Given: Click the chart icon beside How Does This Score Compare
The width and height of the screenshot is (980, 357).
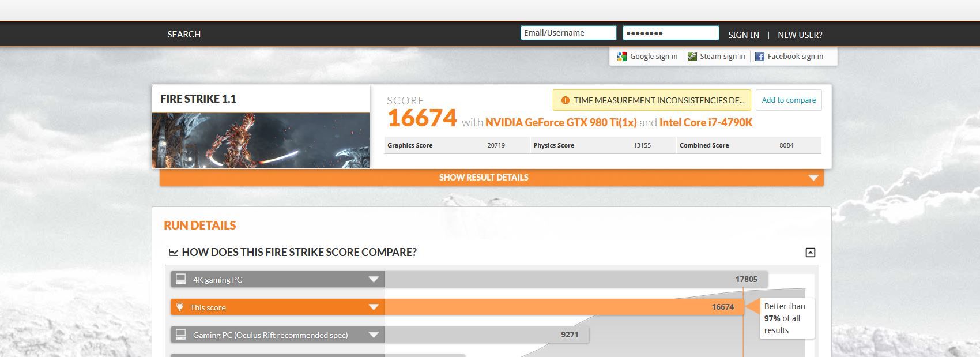Looking at the screenshot, I should click(x=174, y=252).
